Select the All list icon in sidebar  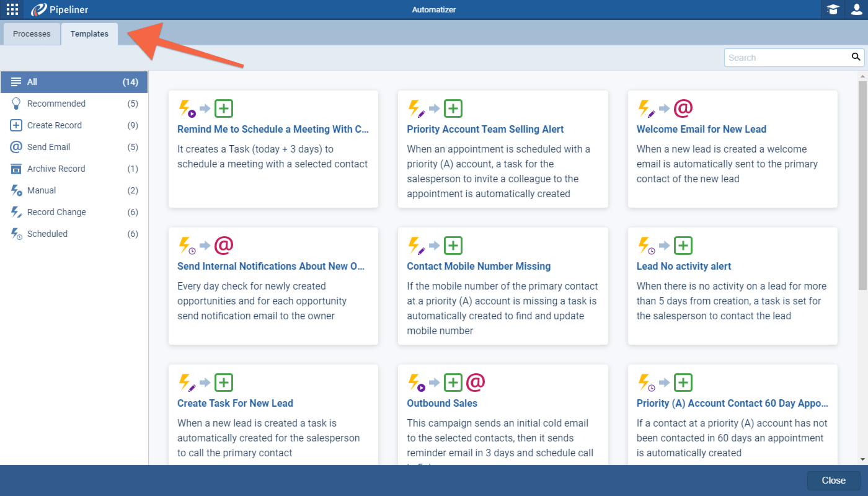point(15,82)
